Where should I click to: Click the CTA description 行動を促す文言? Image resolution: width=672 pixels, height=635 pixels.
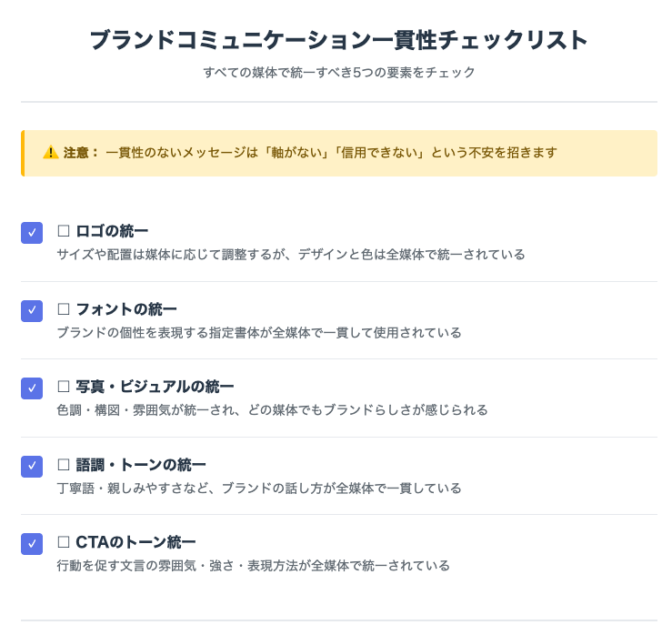click(254, 566)
